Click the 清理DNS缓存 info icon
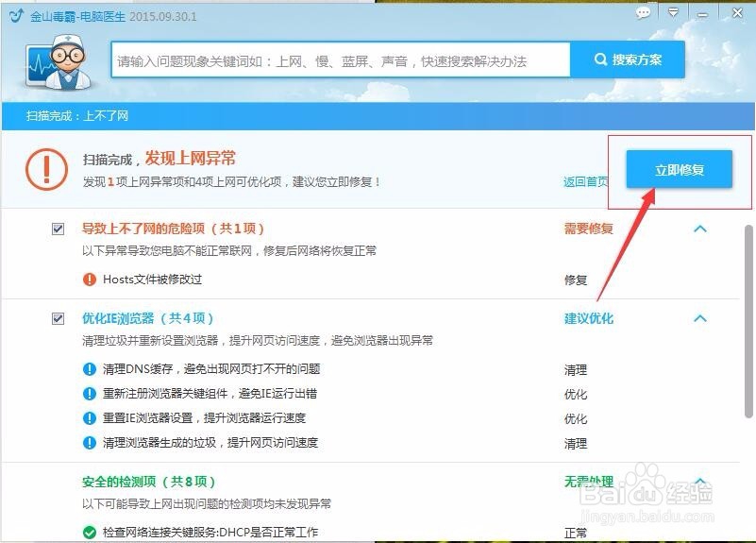 pyautogui.click(x=90, y=369)
